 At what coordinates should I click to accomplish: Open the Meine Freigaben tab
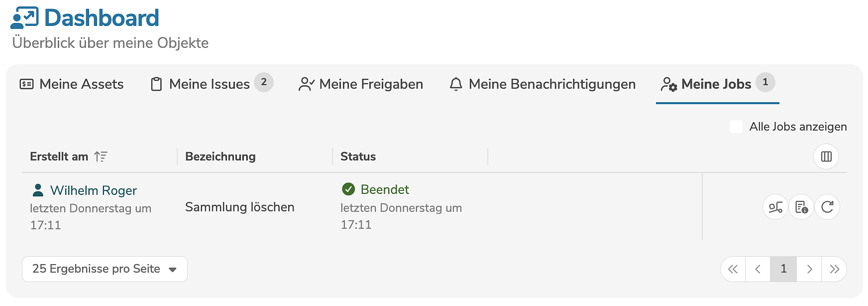[372, 84]
